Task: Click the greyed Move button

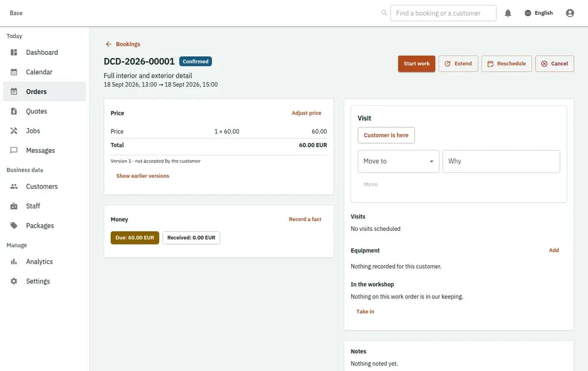Action: coord(370,184)
